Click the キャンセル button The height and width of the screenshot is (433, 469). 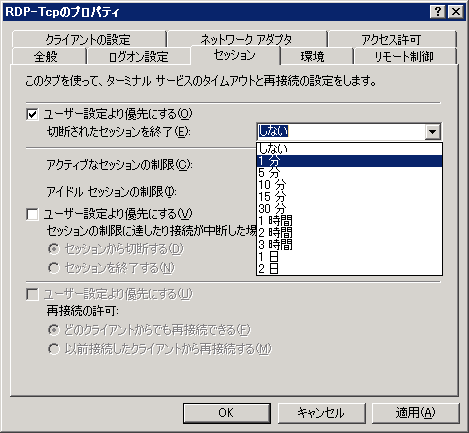coord(321,413)
